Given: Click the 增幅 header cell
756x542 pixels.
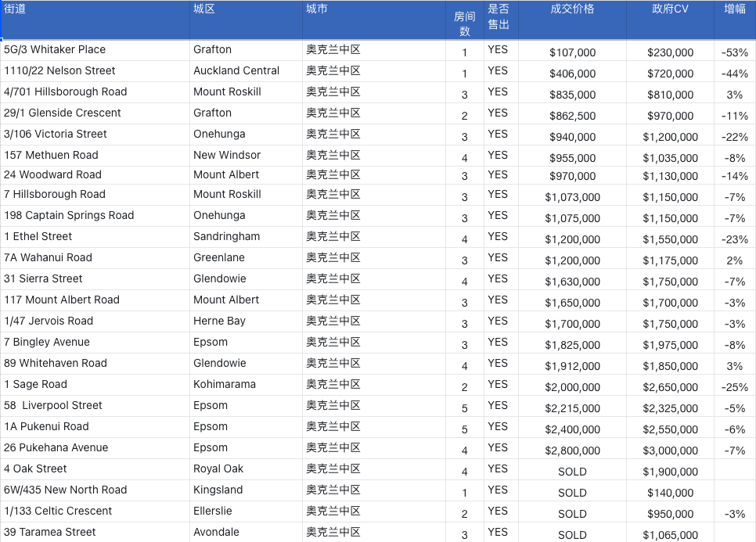Looking at the screenshot, I should 735,20.
